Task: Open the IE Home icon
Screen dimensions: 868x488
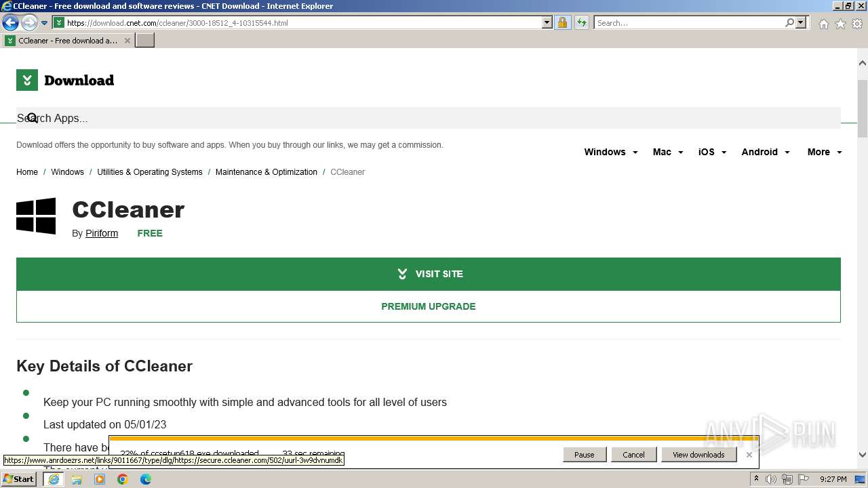Action: (x=823, y=24)
